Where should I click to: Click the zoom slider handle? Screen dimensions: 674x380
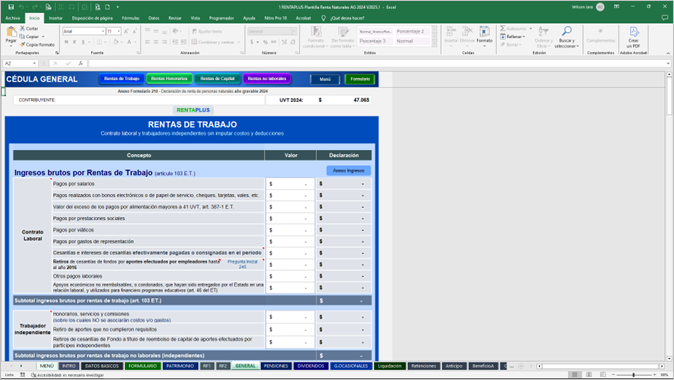pos(634,375)
